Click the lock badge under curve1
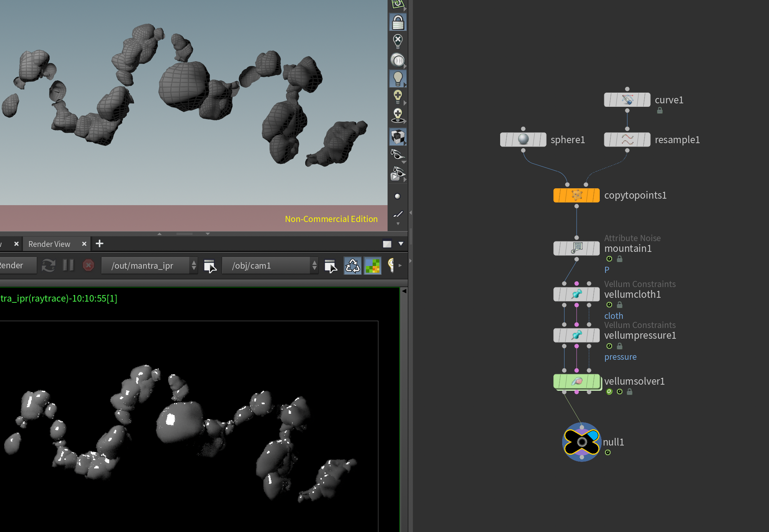769x532 pixels. point(660,110)
